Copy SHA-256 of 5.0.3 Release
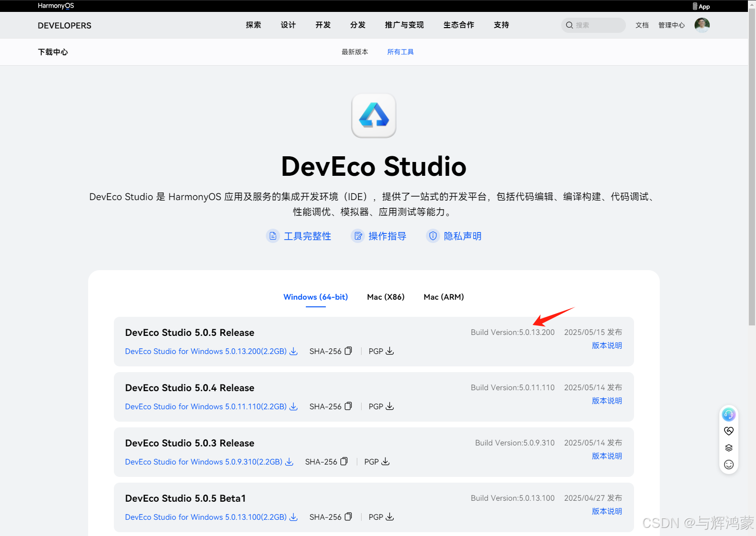Image resolution: width=756 pixels, height=536 pixels. 344,462
